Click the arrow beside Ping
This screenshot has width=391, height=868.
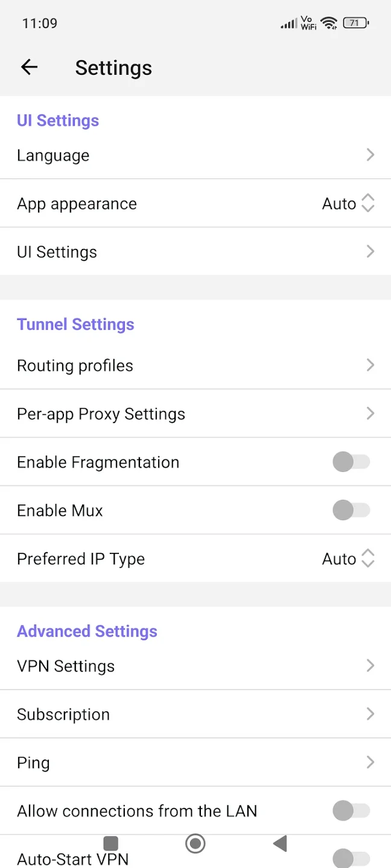(x=370, y=763)
